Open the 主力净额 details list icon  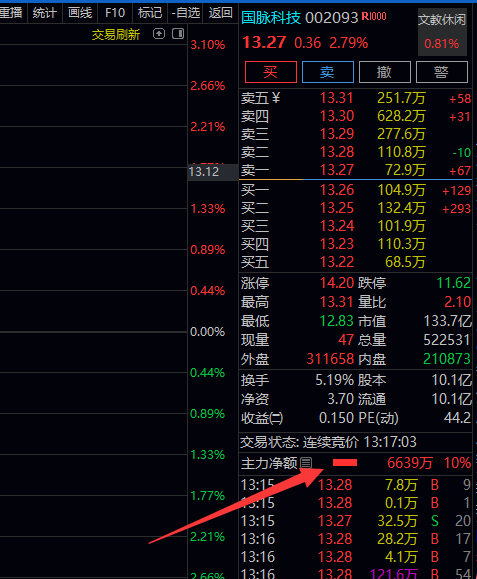point(306,463)
